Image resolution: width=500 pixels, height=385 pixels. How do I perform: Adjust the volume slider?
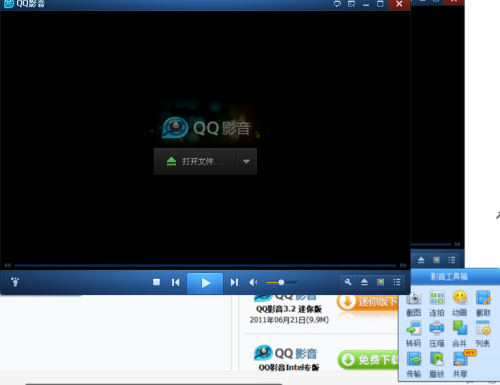coord(281,283)
